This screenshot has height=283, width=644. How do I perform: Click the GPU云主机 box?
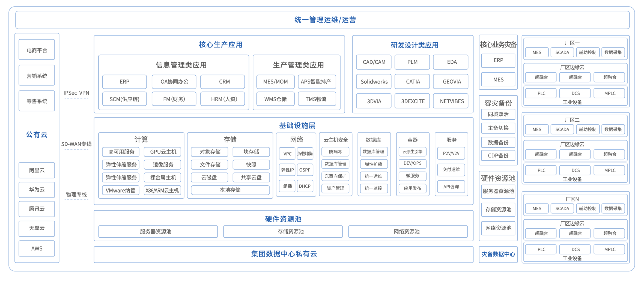pos(162,152)
